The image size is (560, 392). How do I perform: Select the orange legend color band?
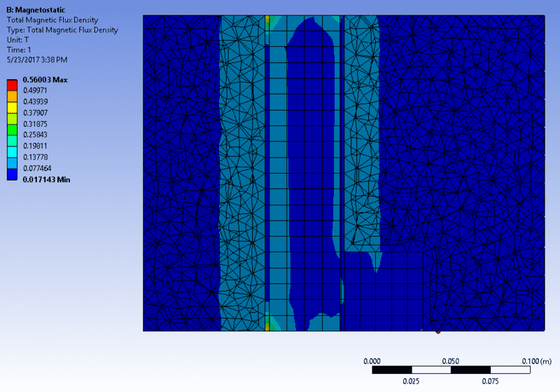12,95
